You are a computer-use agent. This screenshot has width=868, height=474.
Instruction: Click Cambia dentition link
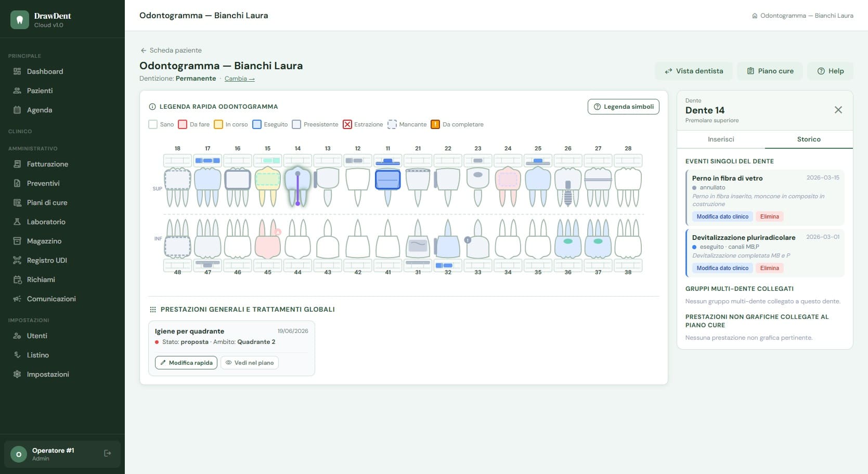(240, 79)
